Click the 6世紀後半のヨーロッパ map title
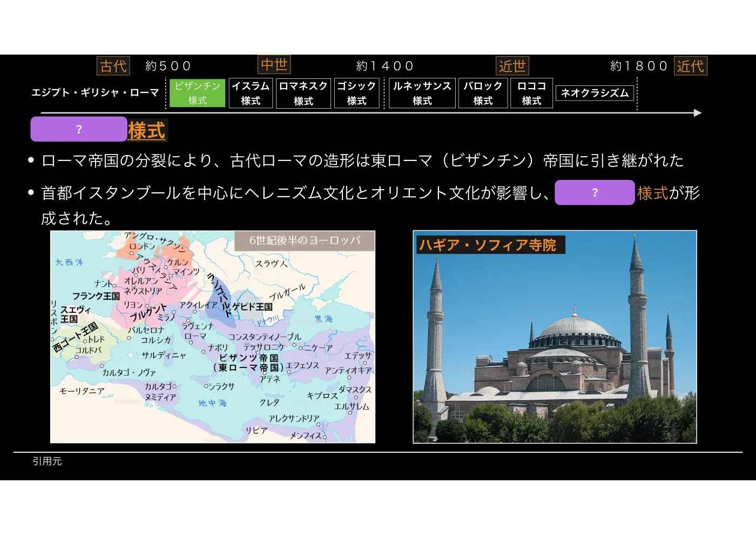Image resolution: width=756 pixels, height=535 pixels. pos(305,241)
